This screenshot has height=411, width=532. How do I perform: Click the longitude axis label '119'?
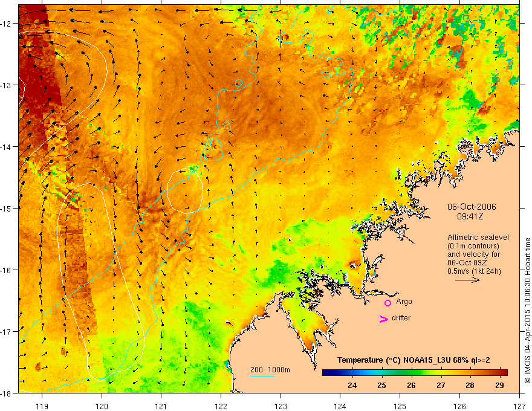click(x=42, y=406)
